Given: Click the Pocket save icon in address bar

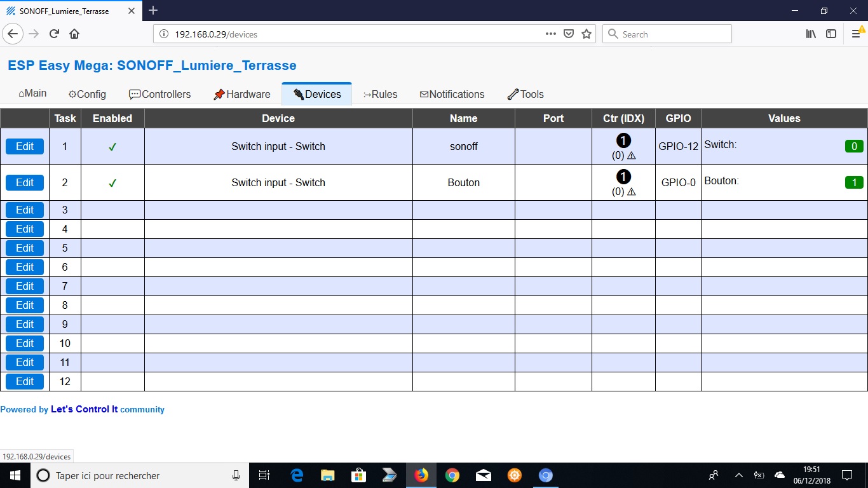Looking at the screenshot, I should pos(569,34).
